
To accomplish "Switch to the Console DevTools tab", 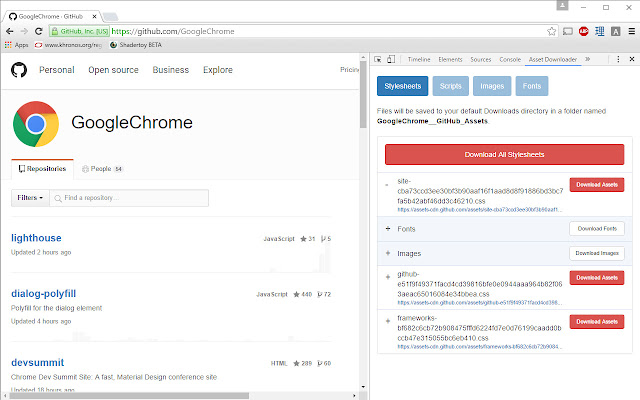I will click(x=510, y=60).
